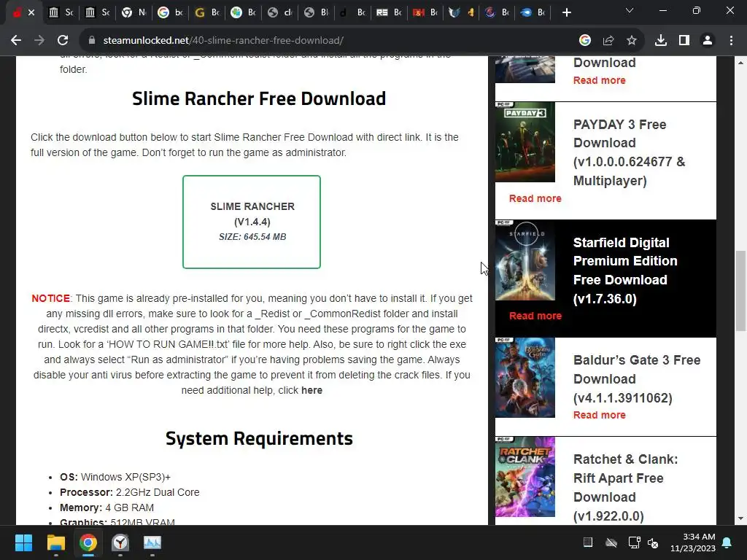Screen dimensions: 747x560
Task: Bookmark this tab with the star icon
Action: tap(632, 41)
